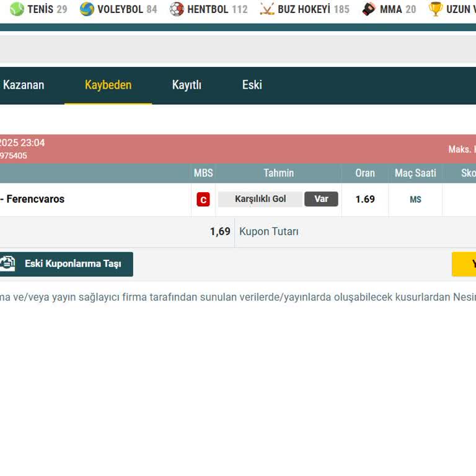Click the handball icon
The image size is (476, 476).
[177, 9]
